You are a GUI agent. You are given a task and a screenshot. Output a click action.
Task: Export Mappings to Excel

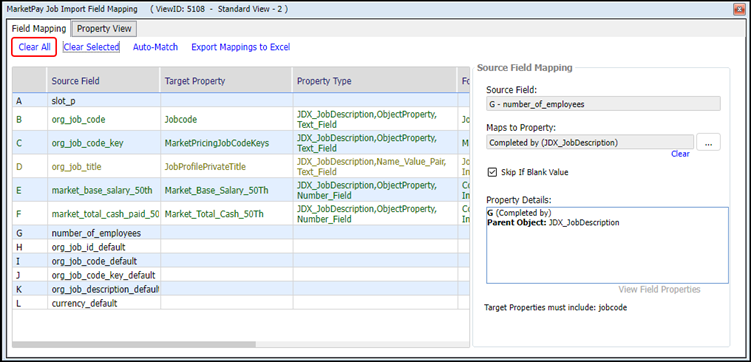click(x=240, y=47)
